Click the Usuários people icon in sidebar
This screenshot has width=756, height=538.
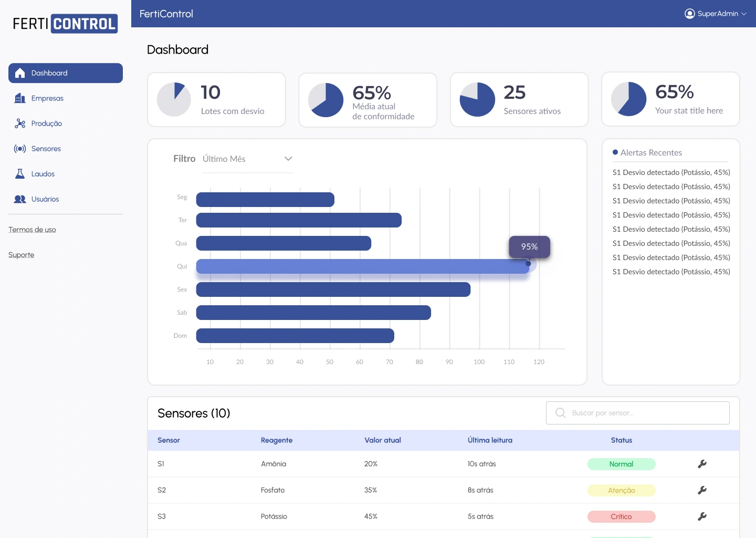tap(20, 199)
